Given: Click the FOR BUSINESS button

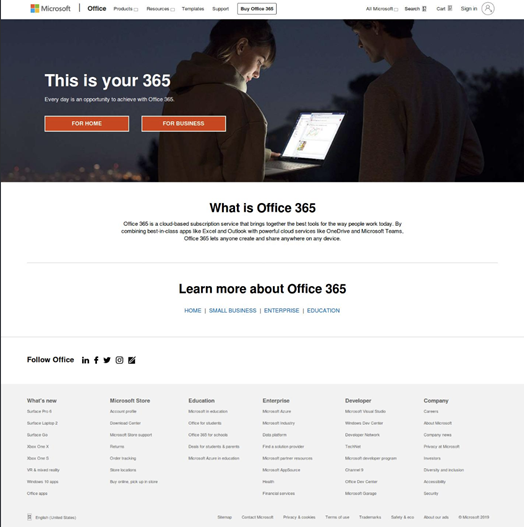Looking at the screenshot, I should [x=184, y=124].
